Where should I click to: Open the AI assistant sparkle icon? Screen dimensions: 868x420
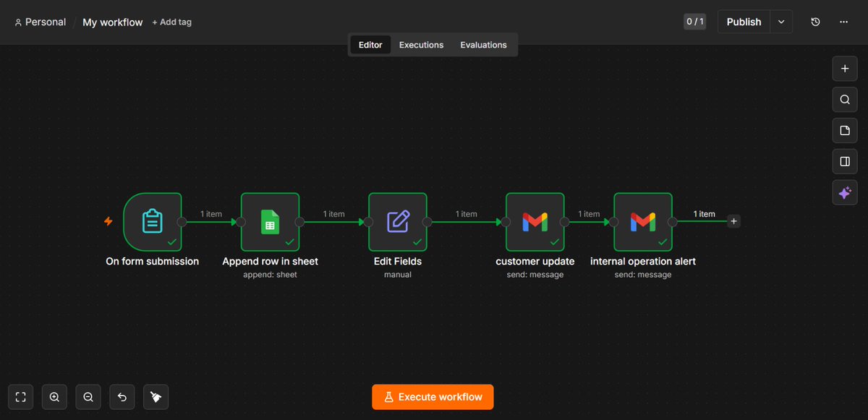845,192
